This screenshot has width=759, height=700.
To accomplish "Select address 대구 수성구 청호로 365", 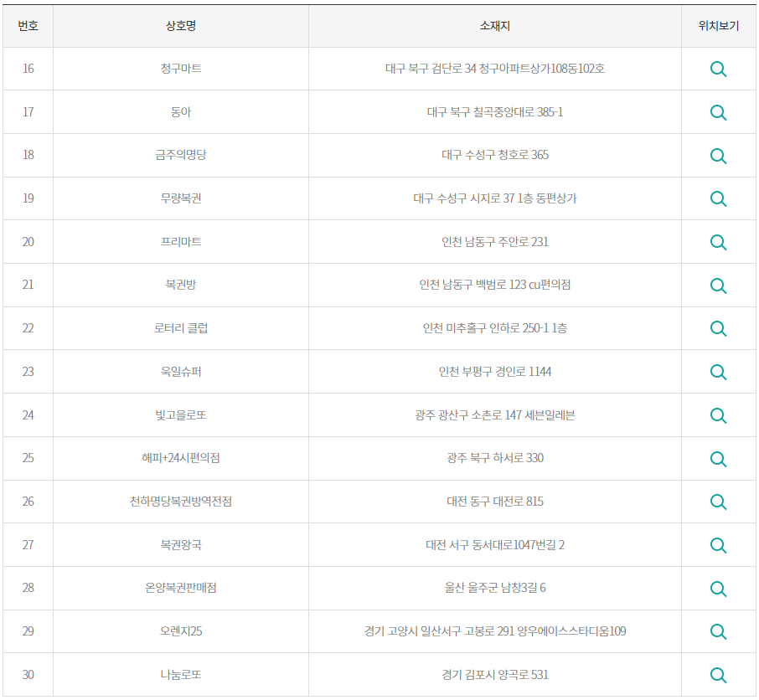I will click(x=495, y=155).
